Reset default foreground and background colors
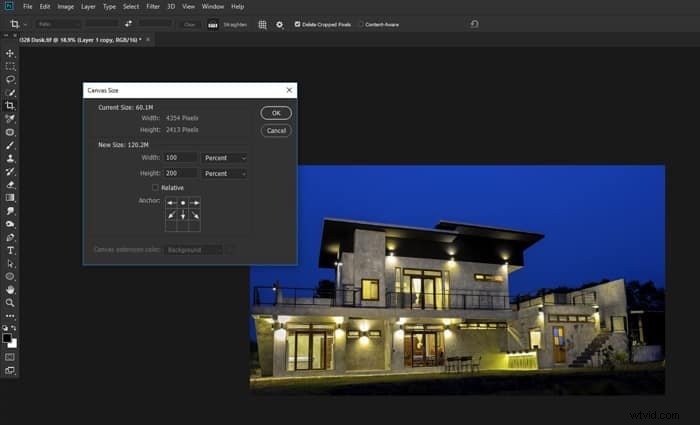This screenshot has height=425, width=700. [5, 328]
